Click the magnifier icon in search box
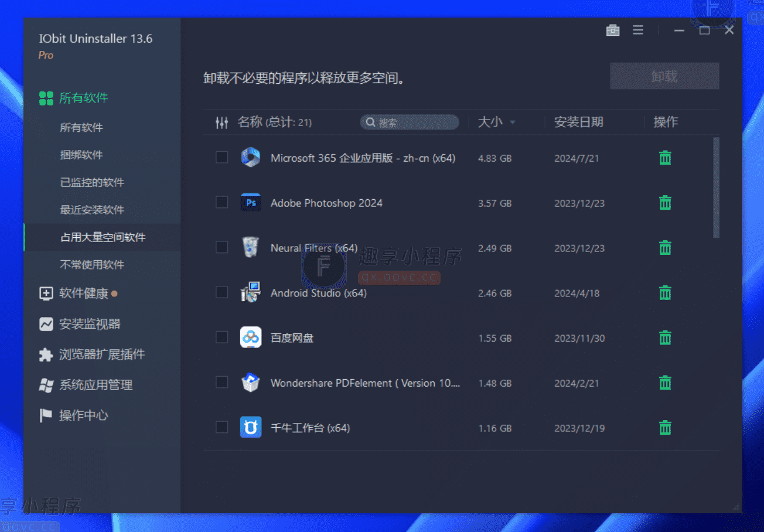Viewport: 764px width, 532px height. click(370, 122)
